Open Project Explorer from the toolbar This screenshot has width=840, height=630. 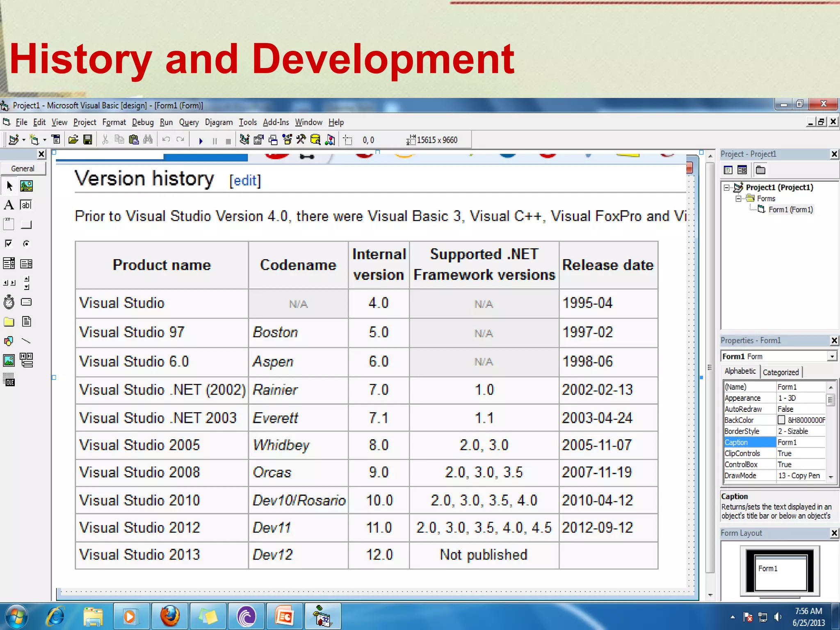pos(245,140)
